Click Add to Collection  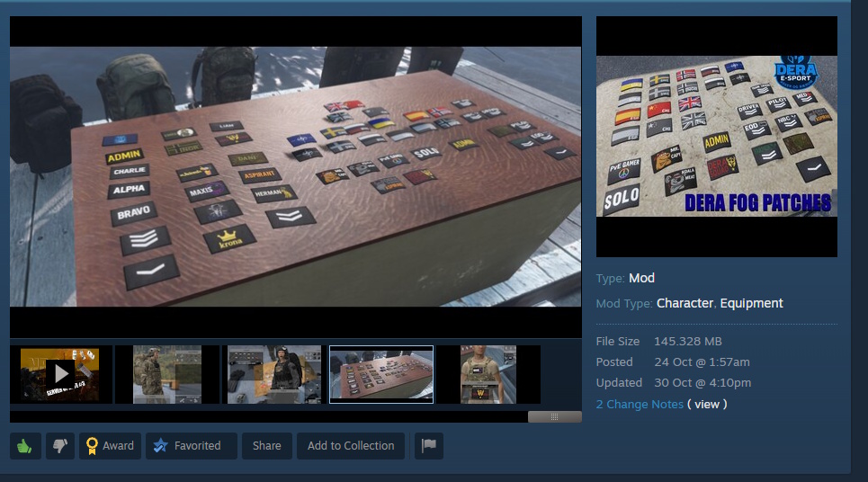coord(351,446)
